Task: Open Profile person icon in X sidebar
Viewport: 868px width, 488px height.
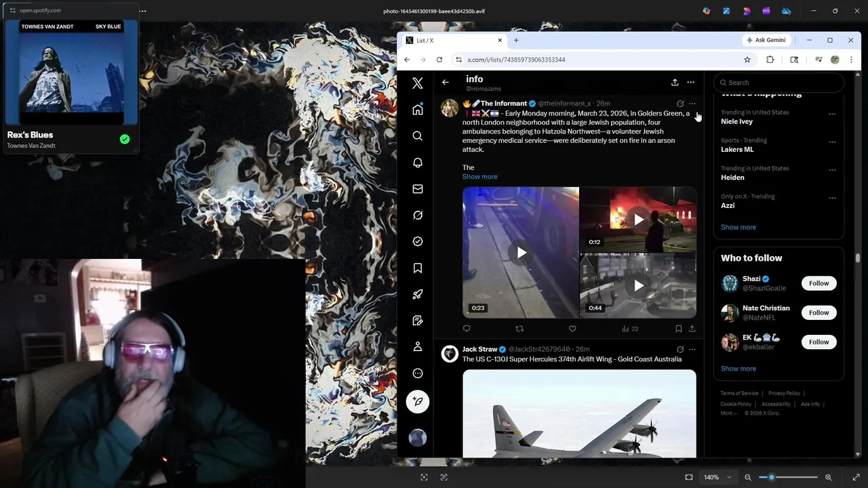Action: click(418, 347)
